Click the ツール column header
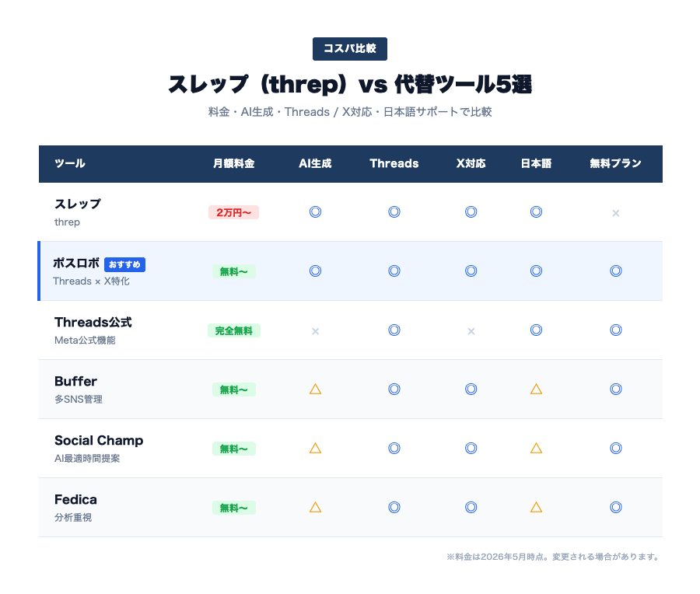The width and height of the screenshot is (700, 594). 70,163
